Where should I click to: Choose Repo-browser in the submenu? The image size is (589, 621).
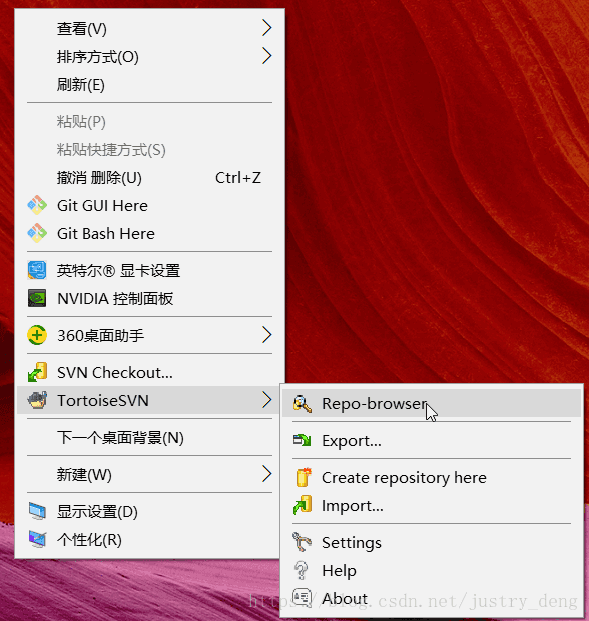coord(431,404)
